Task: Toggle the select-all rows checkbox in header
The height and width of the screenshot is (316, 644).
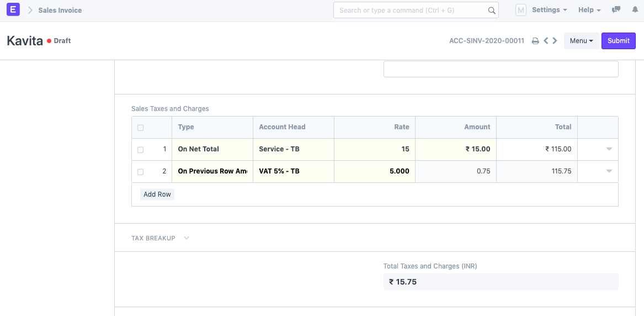Action: coord(140,128)
